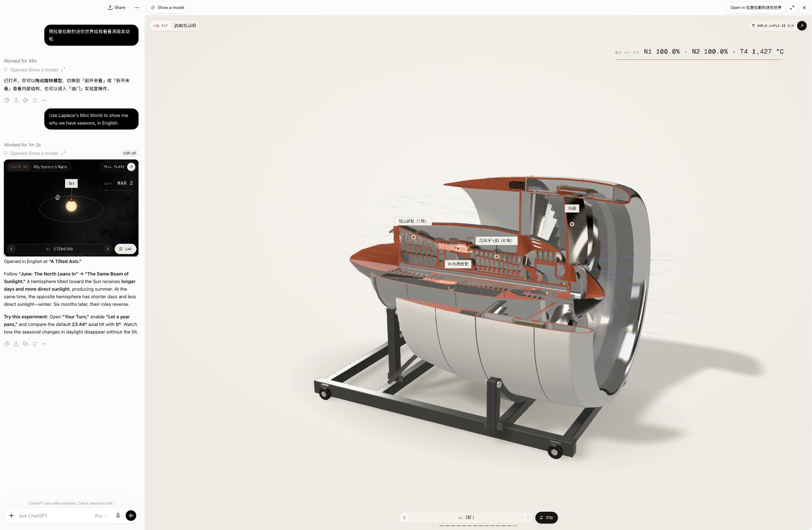Go to next step after A Tilted Axis
Viewport: 812px width, 530px height.
(x=108, y=249)
